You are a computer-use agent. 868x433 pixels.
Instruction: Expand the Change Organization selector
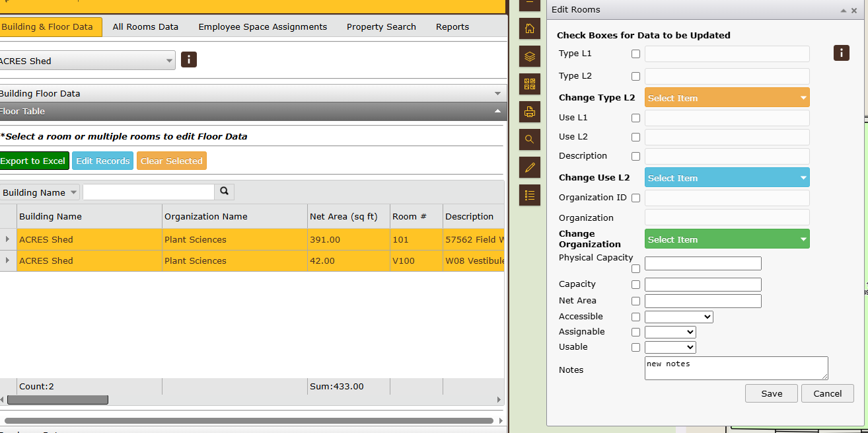click(x=727, y=239)
